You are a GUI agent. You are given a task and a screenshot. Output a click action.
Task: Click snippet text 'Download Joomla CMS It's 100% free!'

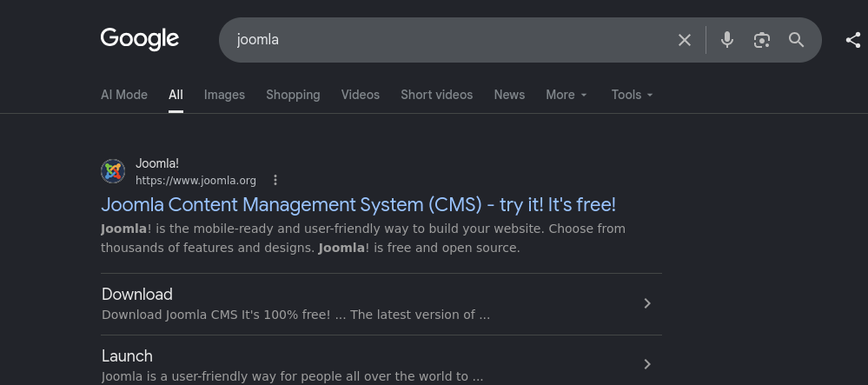click(x=216, y=315)
